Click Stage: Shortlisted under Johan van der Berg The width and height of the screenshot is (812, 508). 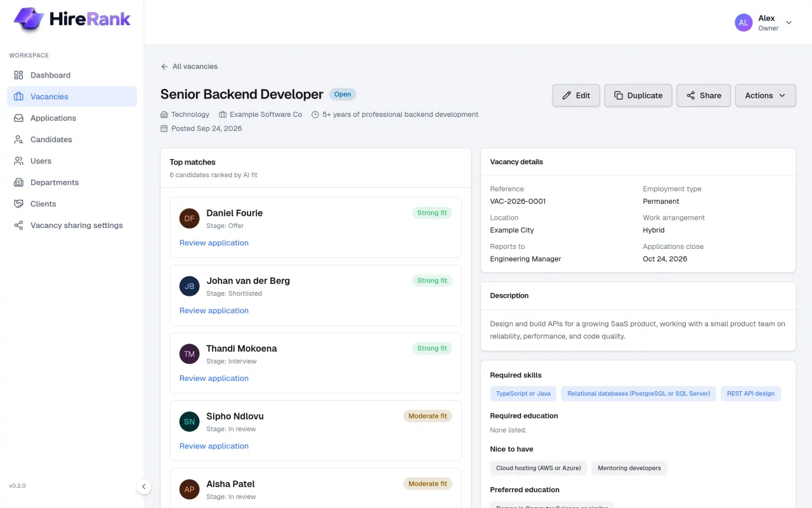coord(234,293)
